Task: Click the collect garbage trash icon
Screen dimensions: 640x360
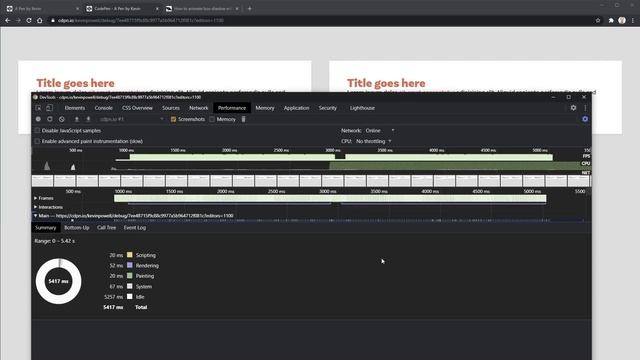Action: pyautogui.click(x=244, y=119)
